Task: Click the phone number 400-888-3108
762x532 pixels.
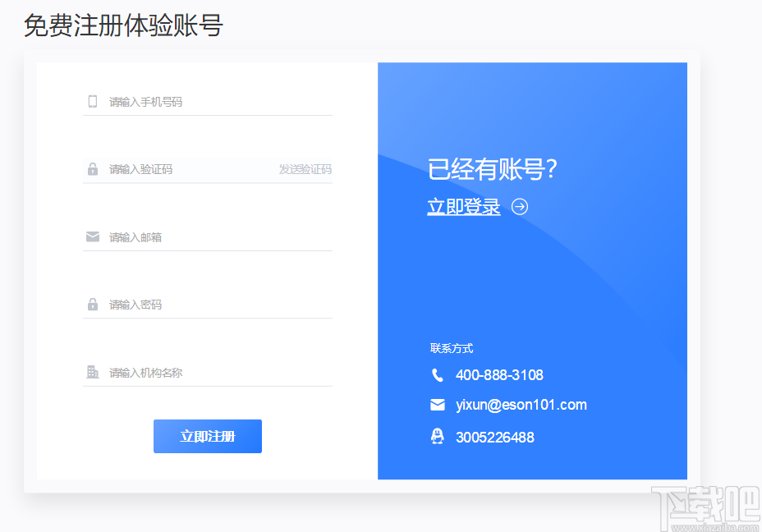Action: click(499, 375)
